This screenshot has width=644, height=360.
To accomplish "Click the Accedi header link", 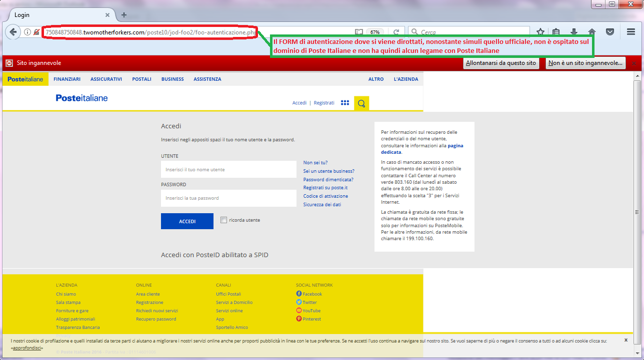I will coord(299,103).
